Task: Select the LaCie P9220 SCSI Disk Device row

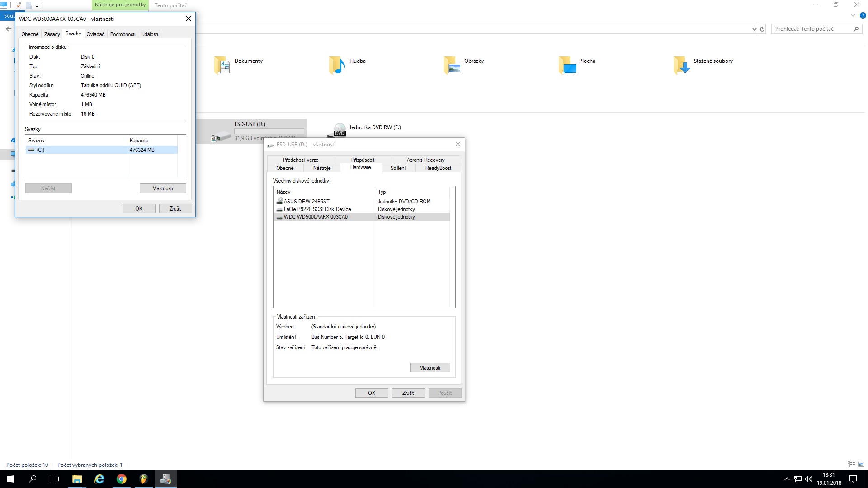Action: [x=317, y=209]
